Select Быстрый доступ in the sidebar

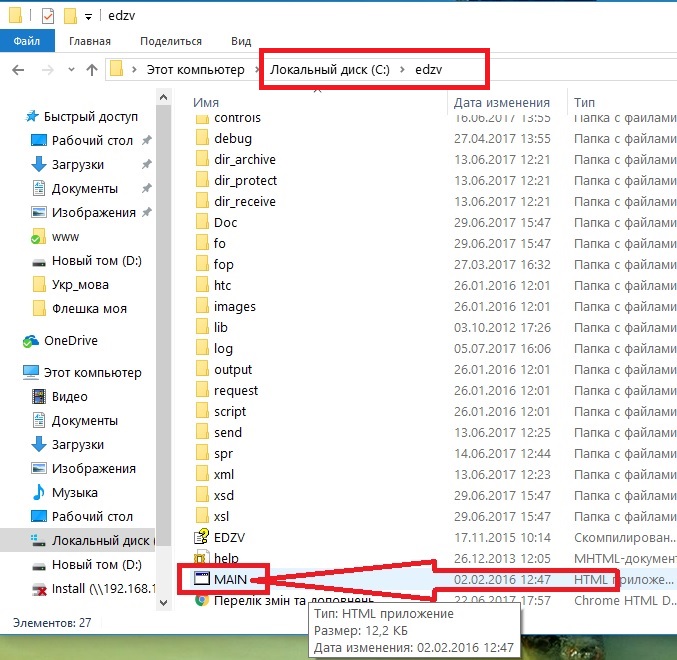(x=89, y=116)
